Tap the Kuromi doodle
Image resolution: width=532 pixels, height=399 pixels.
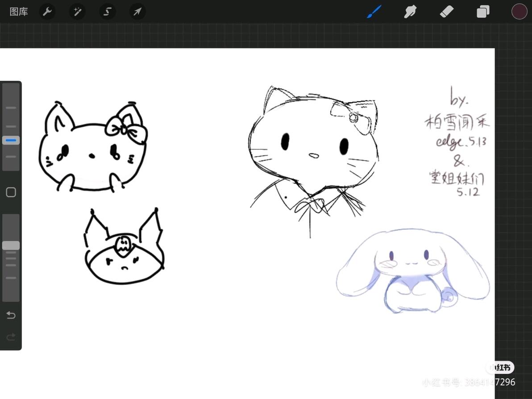124,246
